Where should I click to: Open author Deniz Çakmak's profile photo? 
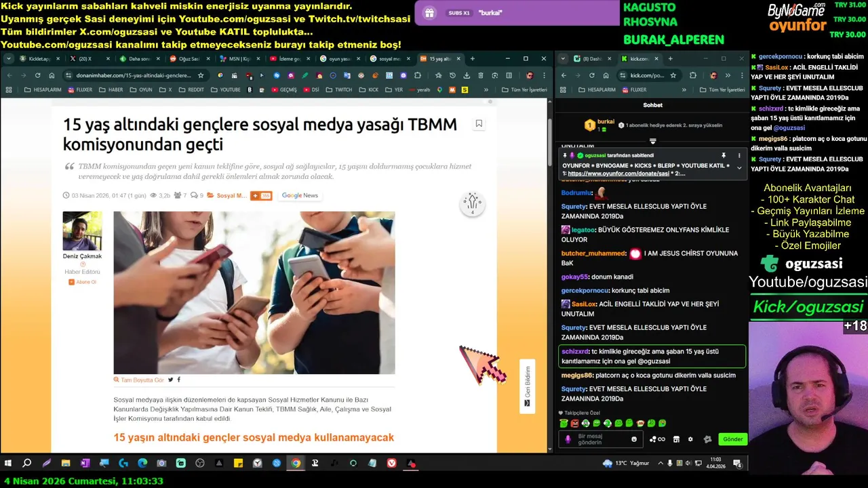[83, 231]
